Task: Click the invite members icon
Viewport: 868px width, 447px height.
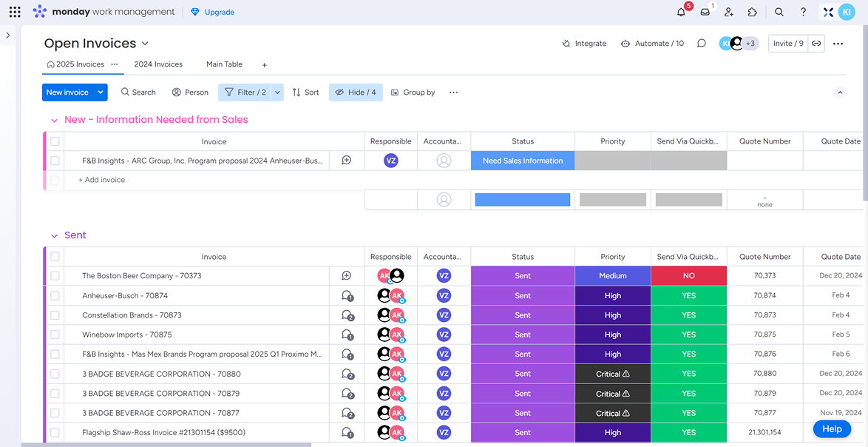Action: tap(729, 12)
